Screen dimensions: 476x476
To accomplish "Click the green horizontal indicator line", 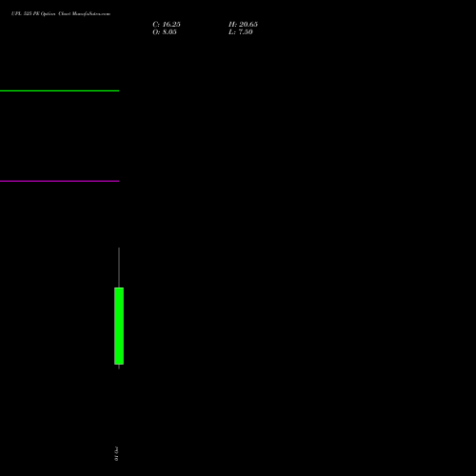I will 59,91.
